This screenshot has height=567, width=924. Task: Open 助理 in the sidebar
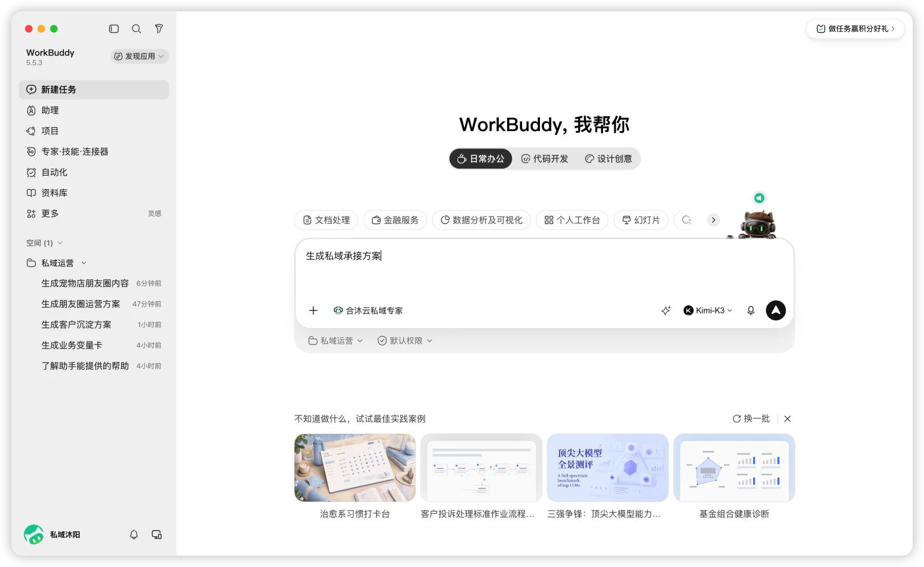pyautogui.click(x=94, y=110)
